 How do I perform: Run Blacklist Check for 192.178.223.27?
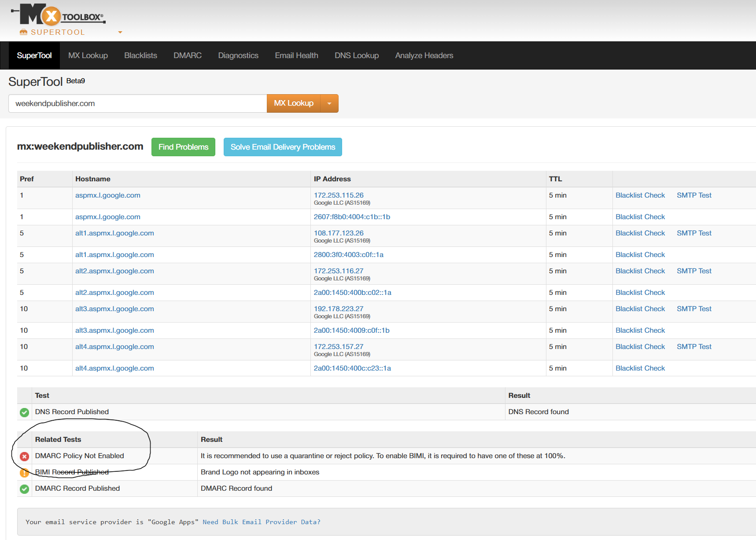click(640, 309)
